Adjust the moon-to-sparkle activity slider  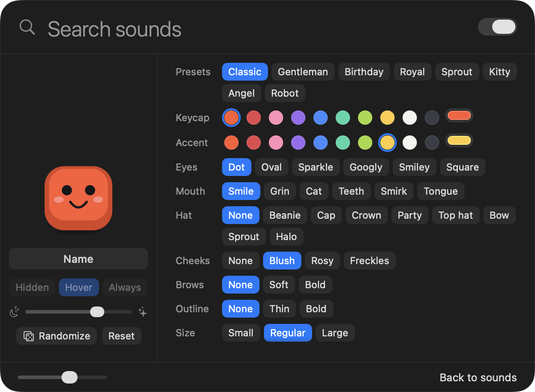pos(78,312)
